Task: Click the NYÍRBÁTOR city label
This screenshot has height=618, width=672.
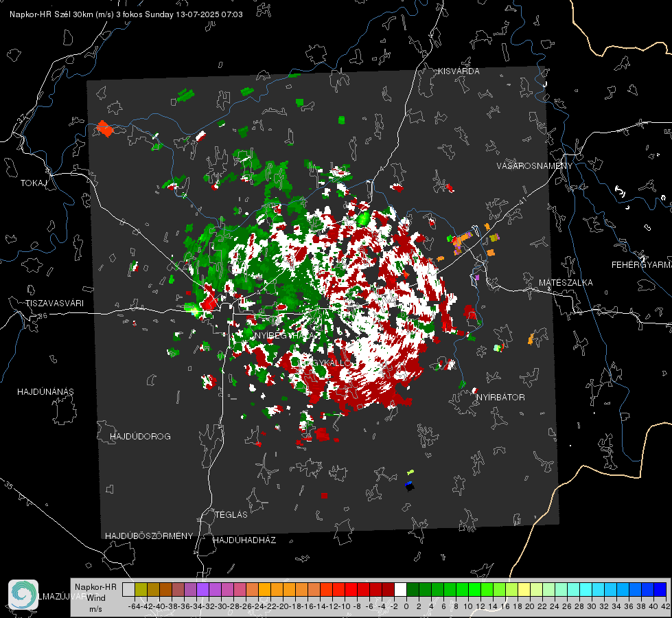Action: (x=500, y=398)
